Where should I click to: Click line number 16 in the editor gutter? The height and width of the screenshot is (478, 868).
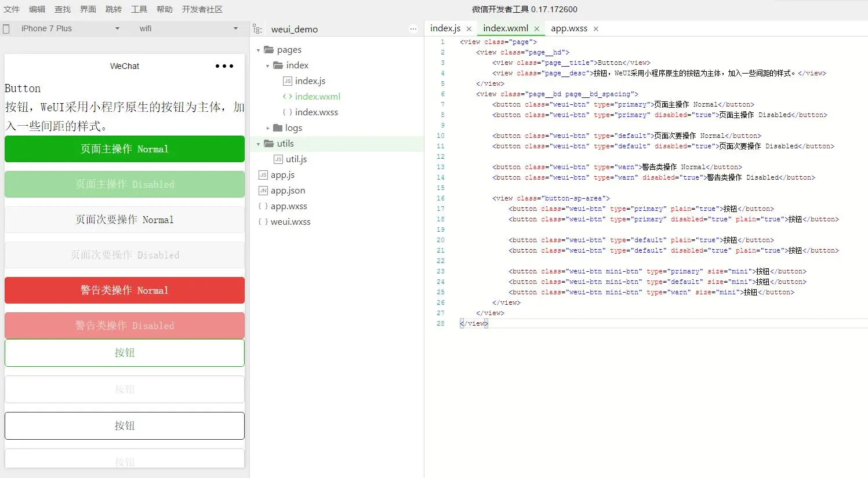pyautogui.click(x=441, y=198)
